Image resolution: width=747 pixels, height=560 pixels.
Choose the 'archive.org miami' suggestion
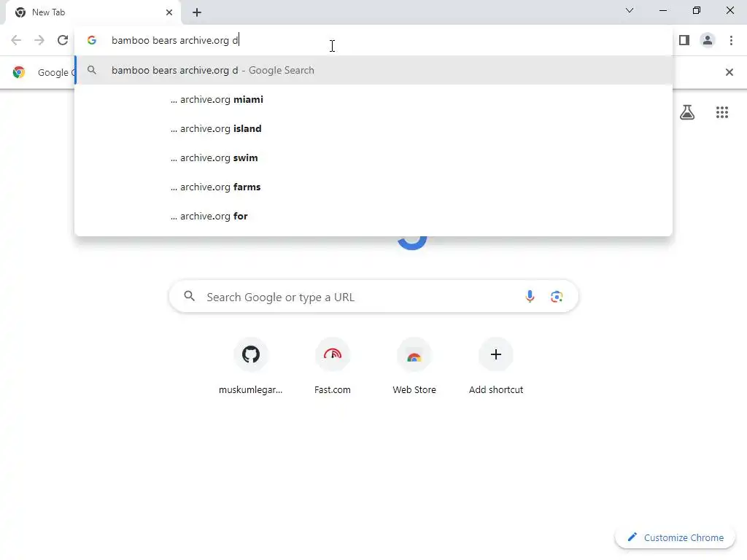click(x=373, y=99)
